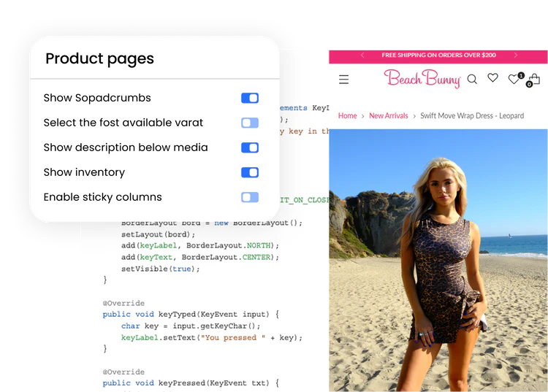Screen dimensions: 548x392
Task: Click the free shipping announcement banner text
Action: 438,55
